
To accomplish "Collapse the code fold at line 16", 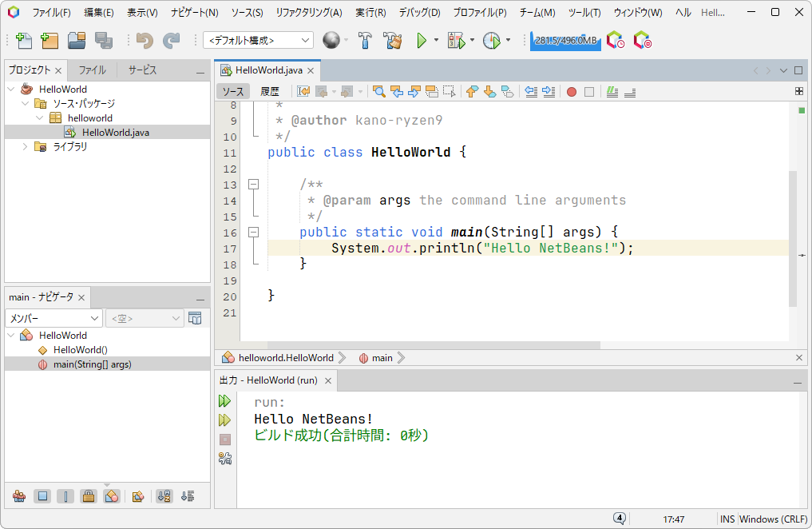I will pos(253,232).
